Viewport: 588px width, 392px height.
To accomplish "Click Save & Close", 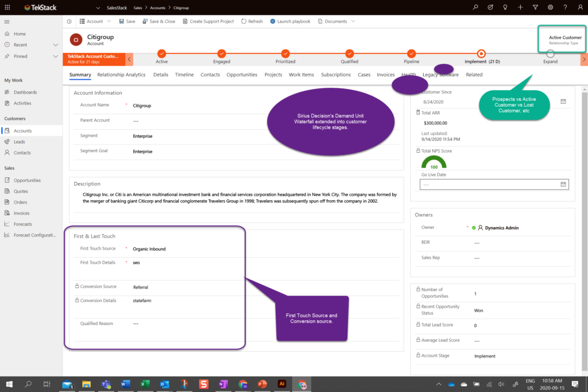I will (159, 21).
